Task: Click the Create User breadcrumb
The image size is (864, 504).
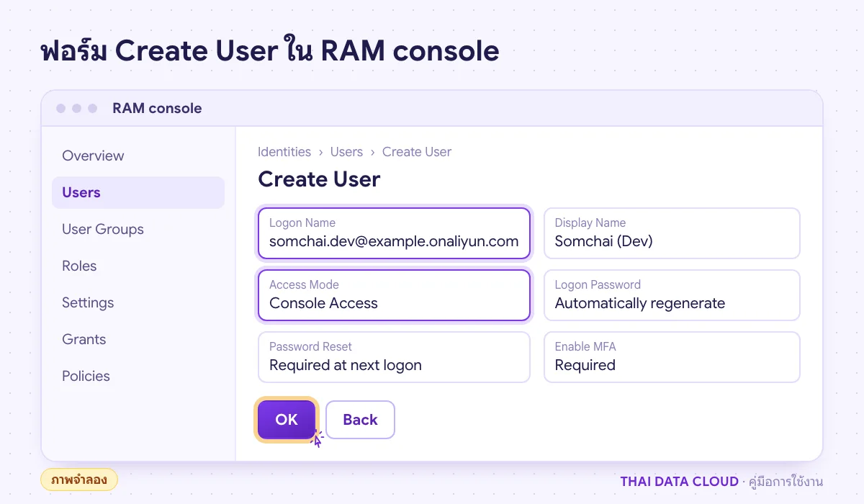Action: coord(417,152)
